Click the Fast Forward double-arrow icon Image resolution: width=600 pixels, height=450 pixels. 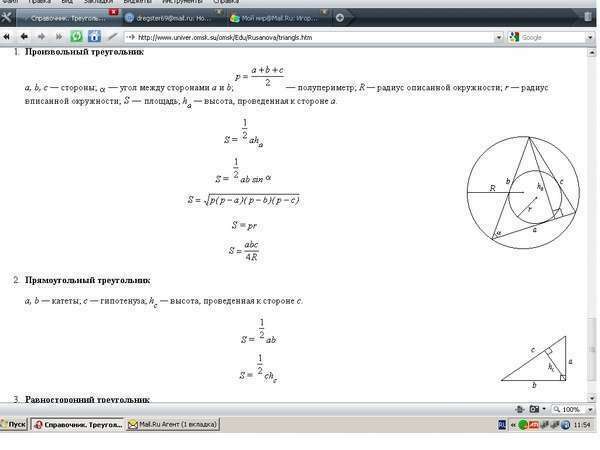pyautogui.click(x=59, y=37)
